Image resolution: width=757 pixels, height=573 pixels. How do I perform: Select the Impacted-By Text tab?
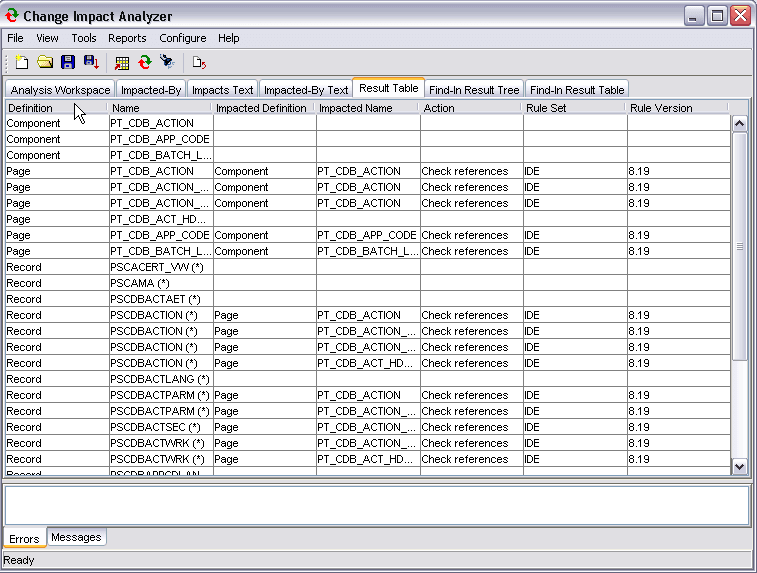point(306,90)
